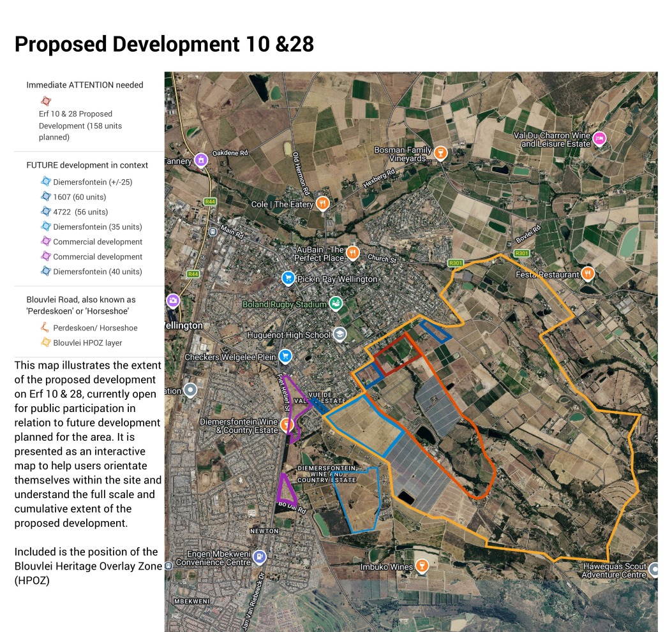The width and height of the screenshot is (672, 632).
Task: Click the legend icon beside 4722 (56 units)
Action: coord(46,212)
